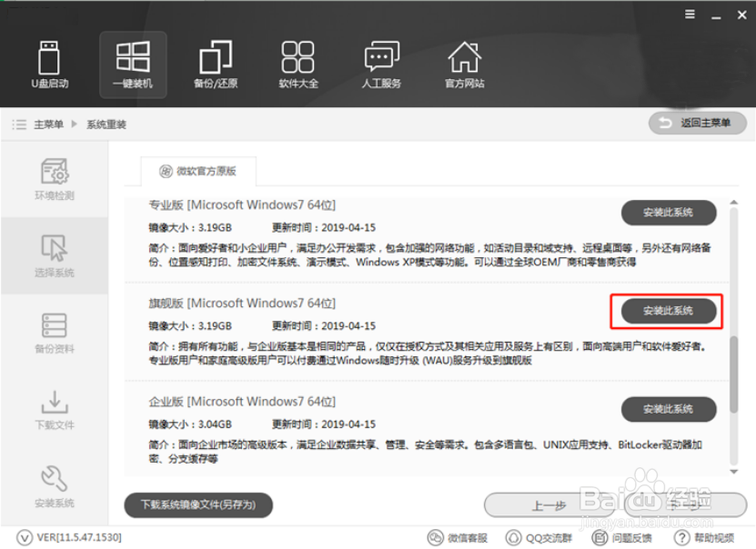Click the system list scrollbar thumb
The image size is (756, 549).
point(734,374)
